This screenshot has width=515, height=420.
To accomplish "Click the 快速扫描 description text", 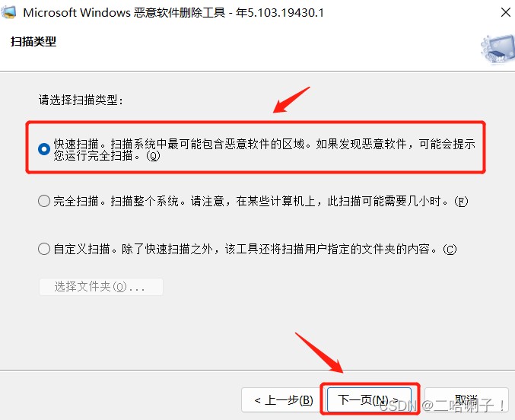I will pyautogui.click(x=265, y=150).
